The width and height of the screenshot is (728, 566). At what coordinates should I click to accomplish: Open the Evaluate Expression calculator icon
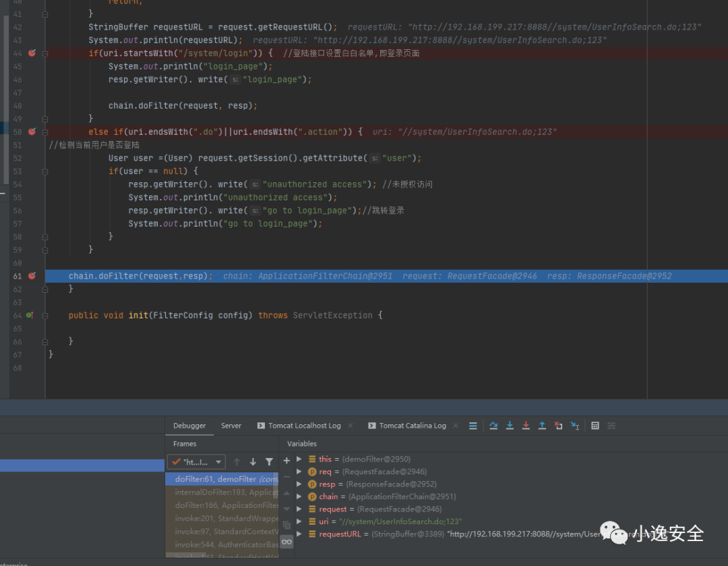point(595,426)
